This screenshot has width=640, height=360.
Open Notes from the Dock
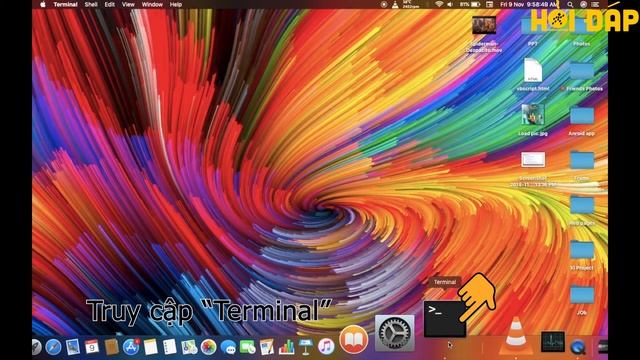tap(150, 347)
